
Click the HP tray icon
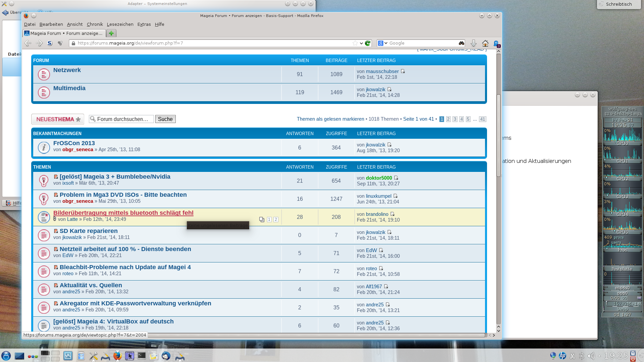562,356
